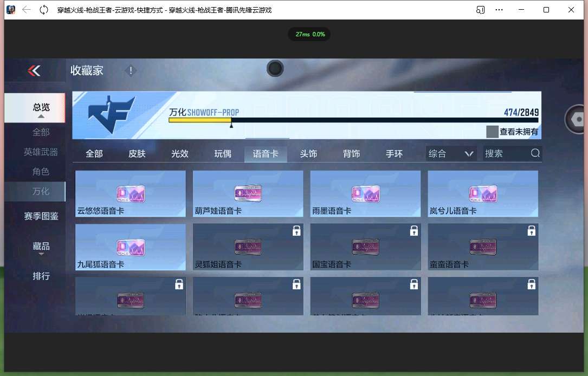Switch to the 背饰 tab
Screen dimensions: 588x376
click(x=351, y=154)
